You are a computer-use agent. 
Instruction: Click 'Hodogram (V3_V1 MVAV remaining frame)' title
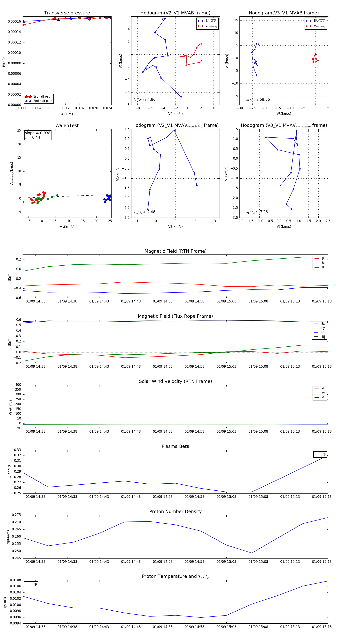coord(284,125)
